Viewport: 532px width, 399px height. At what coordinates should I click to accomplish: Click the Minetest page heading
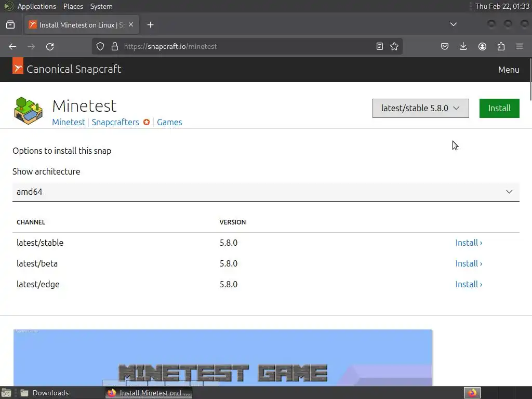[85, 106]
